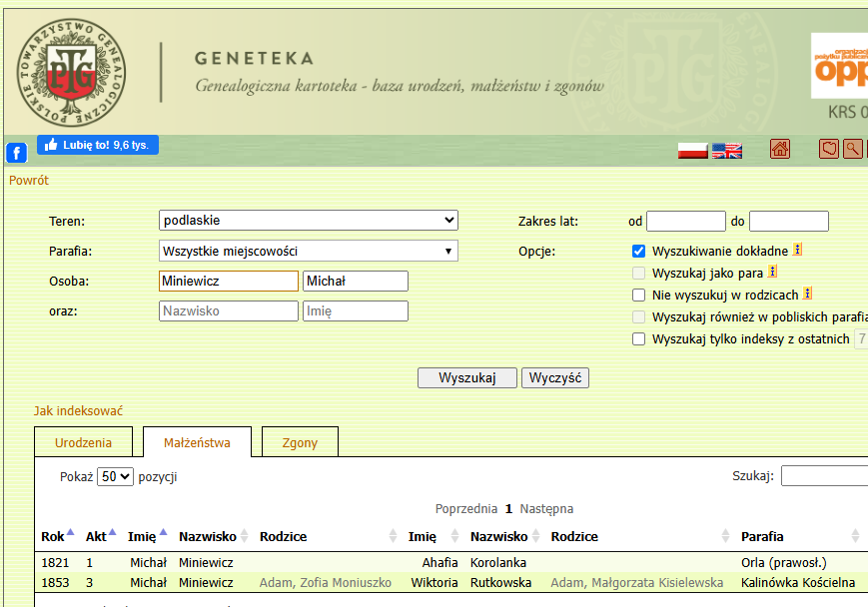The height and width of the screenshot is (607, 868).
Task: Switch language with the Polish flag
Action: click(693, 151)
